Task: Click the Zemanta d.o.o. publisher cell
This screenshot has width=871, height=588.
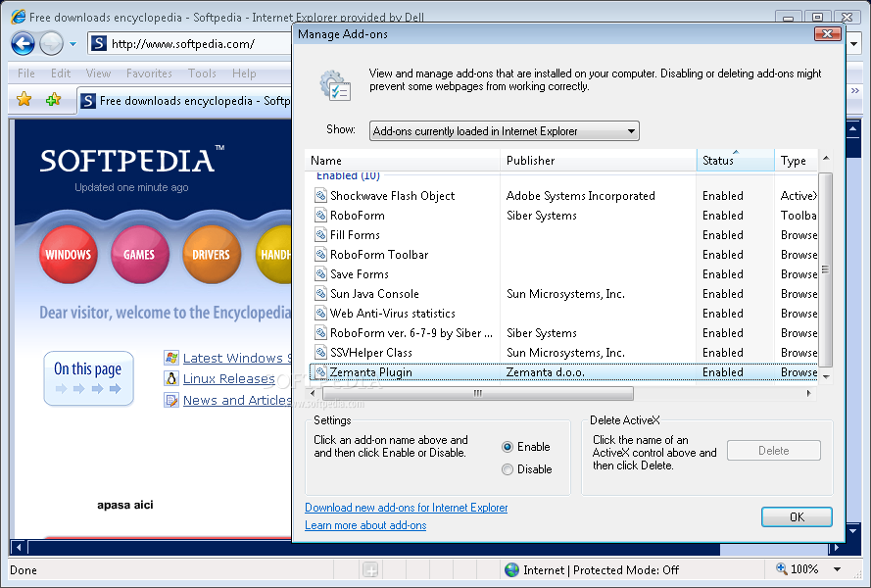Action: point(546,371)
